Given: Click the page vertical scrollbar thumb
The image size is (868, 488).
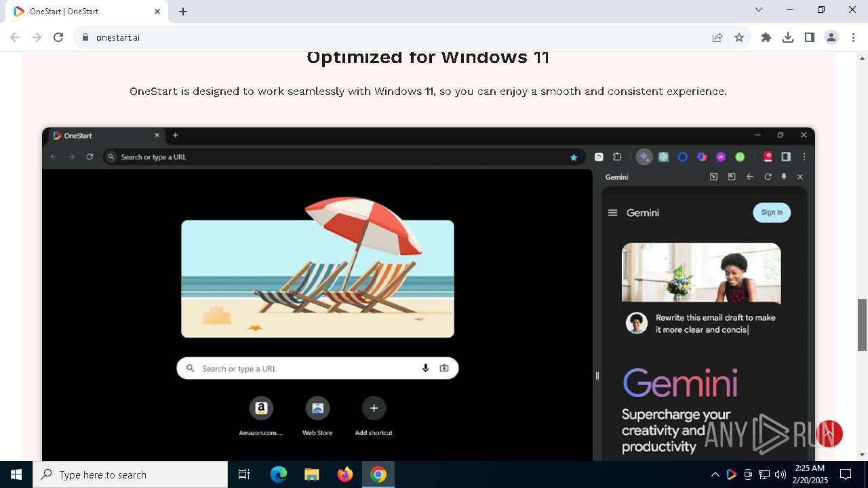Looking at the screenshot, I should [x=862, y=325].
